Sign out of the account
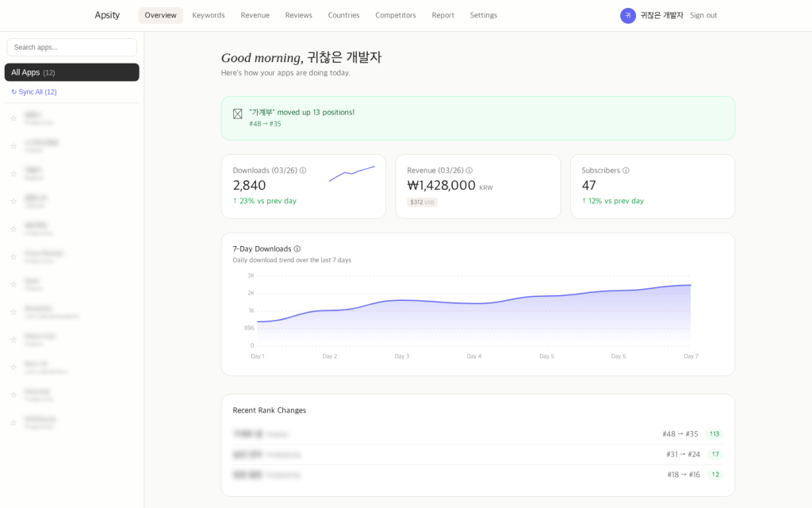The width and height of the screenshot is (812, 508). 703,15
